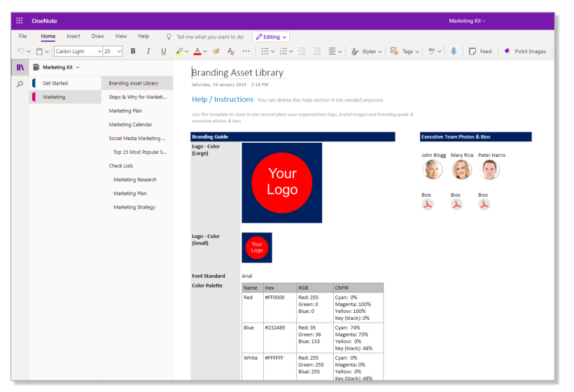Expand the Tags dropdown arrow
The height and width of the screenshot is (392, 574).
417,52
